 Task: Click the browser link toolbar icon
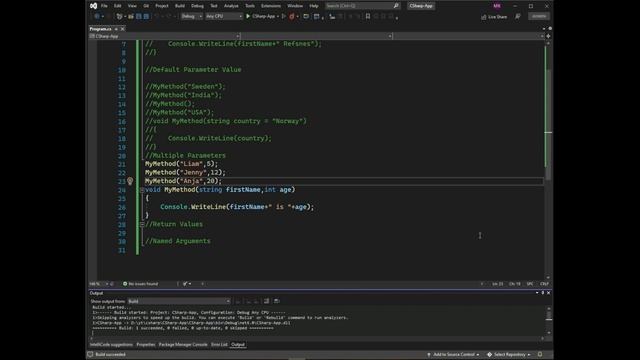point(306,16)
